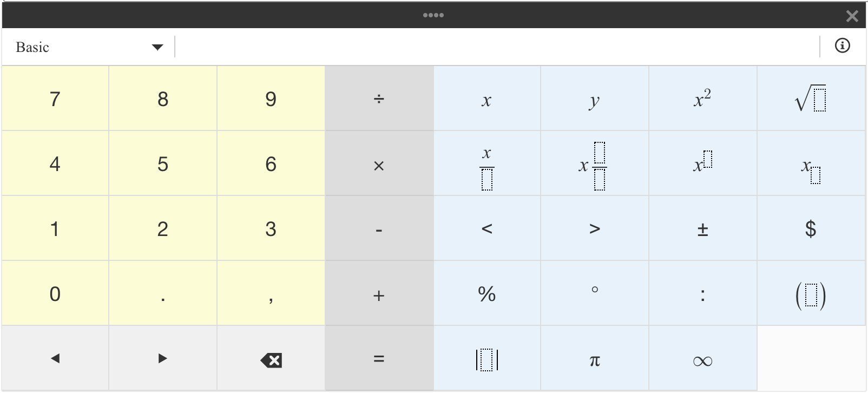
Task: Click the division sign key
Action: [379, 99]
